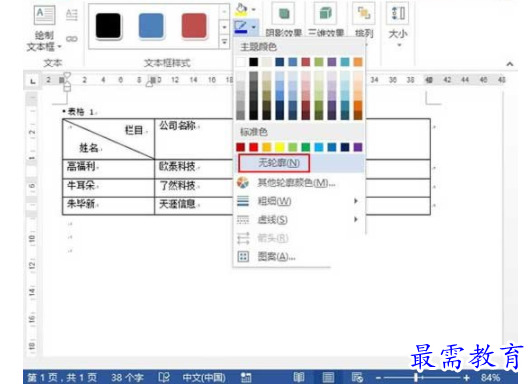Click the shape outline pen icon

[241, 27]
